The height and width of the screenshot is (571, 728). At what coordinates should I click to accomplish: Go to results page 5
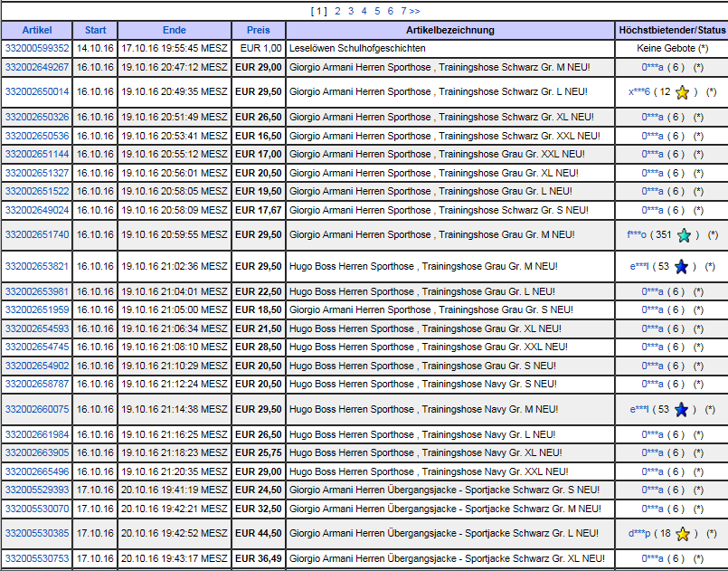pos(377,11)
